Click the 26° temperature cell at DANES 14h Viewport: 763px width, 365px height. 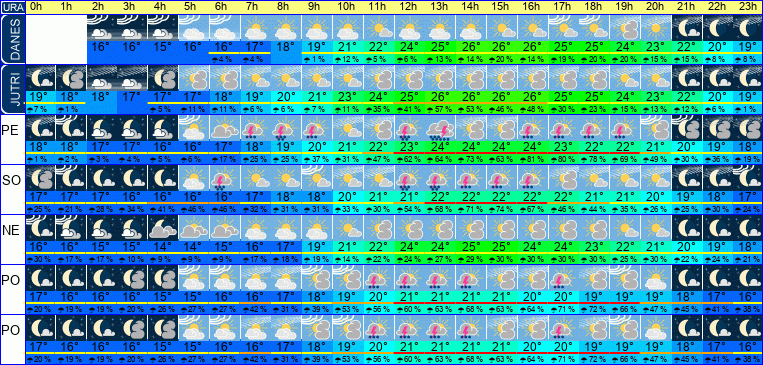point(471,48)
